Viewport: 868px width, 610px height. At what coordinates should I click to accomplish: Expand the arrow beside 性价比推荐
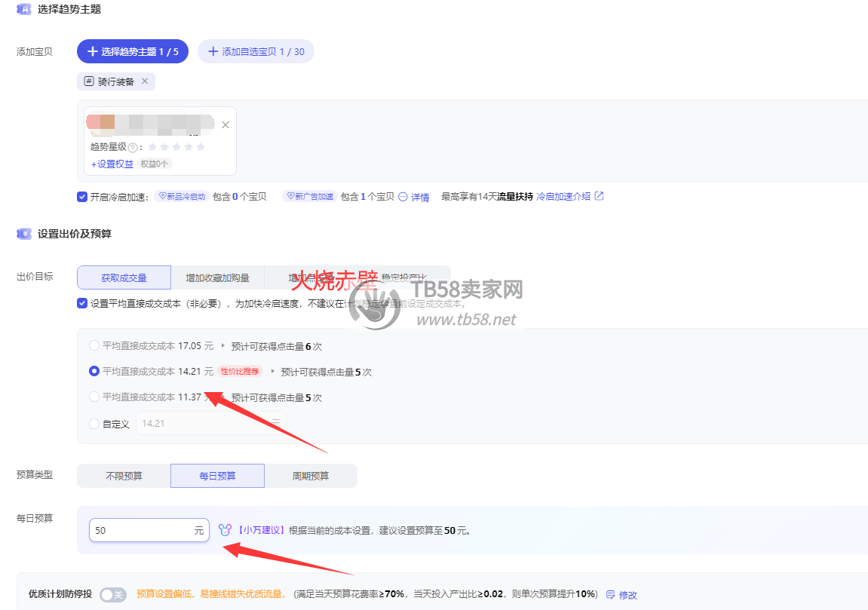point(272,372)
